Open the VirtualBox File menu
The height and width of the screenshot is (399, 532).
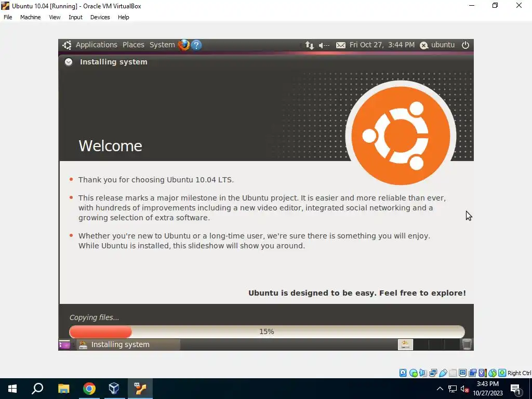click(8, 17)
